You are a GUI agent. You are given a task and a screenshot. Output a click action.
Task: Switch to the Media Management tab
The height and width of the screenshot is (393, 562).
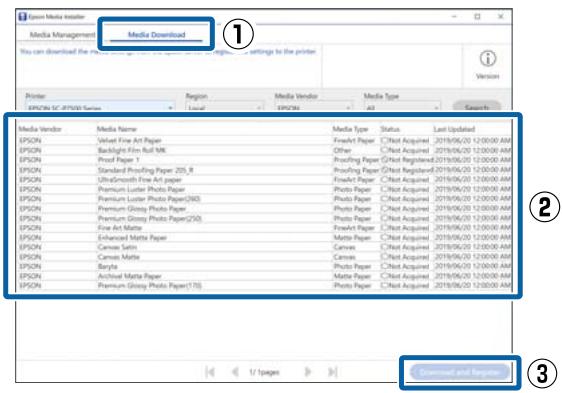pos(62,35)
